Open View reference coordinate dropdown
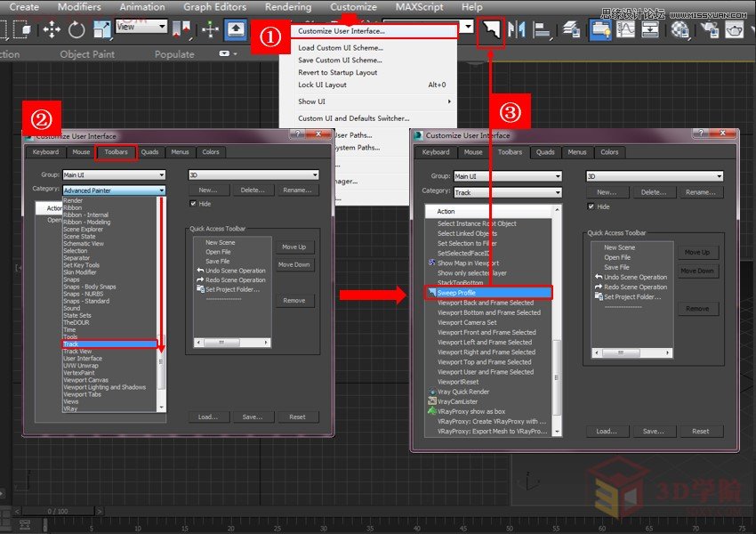The width and height of the screenshot is (756, 534). pos(141,27)
